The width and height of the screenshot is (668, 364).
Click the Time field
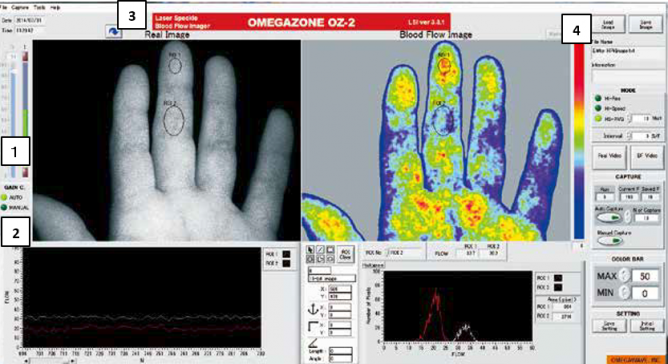(x=29, y=31)
